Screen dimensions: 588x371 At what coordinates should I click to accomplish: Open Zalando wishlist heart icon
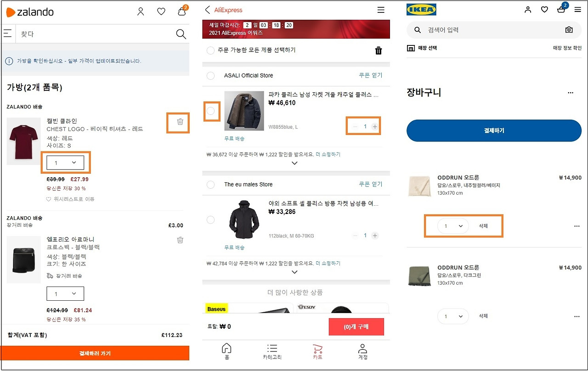[x=161, y=11]
